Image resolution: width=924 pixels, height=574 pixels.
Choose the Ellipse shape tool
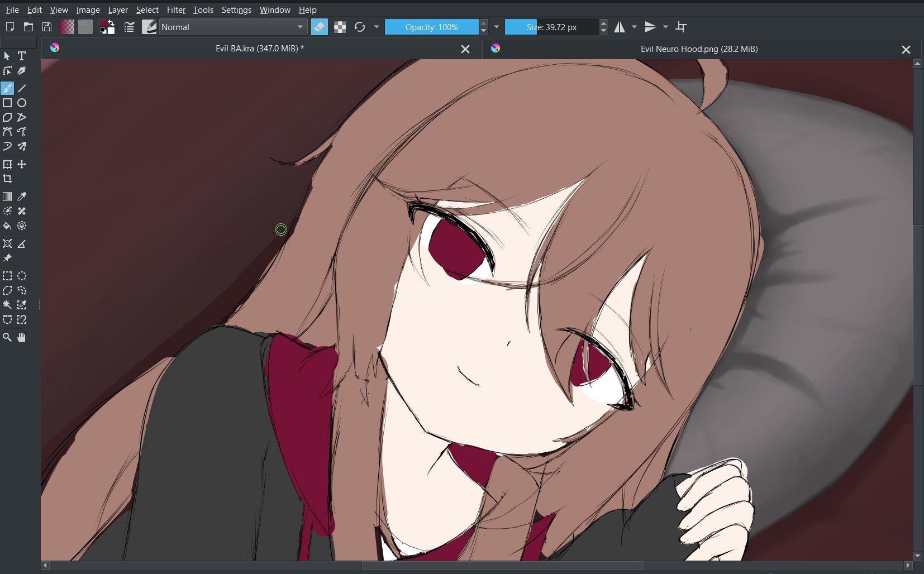pyautogui.click(x=22, y=103)
